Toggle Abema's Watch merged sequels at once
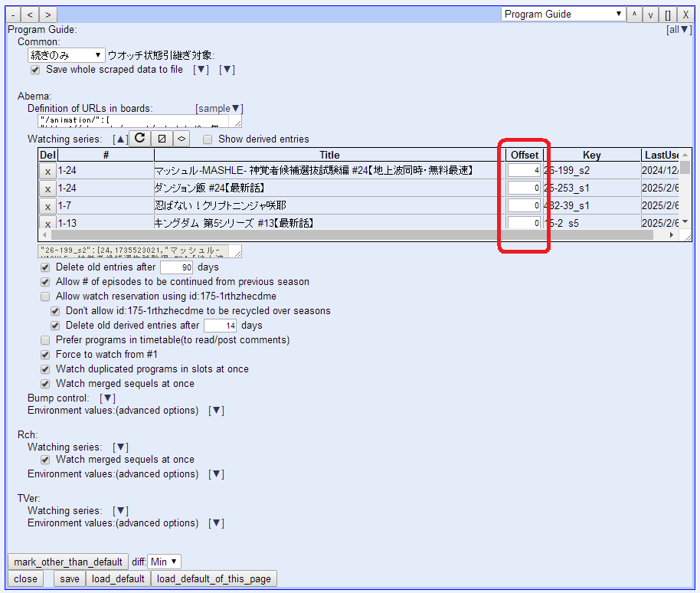 coord(45,384)
